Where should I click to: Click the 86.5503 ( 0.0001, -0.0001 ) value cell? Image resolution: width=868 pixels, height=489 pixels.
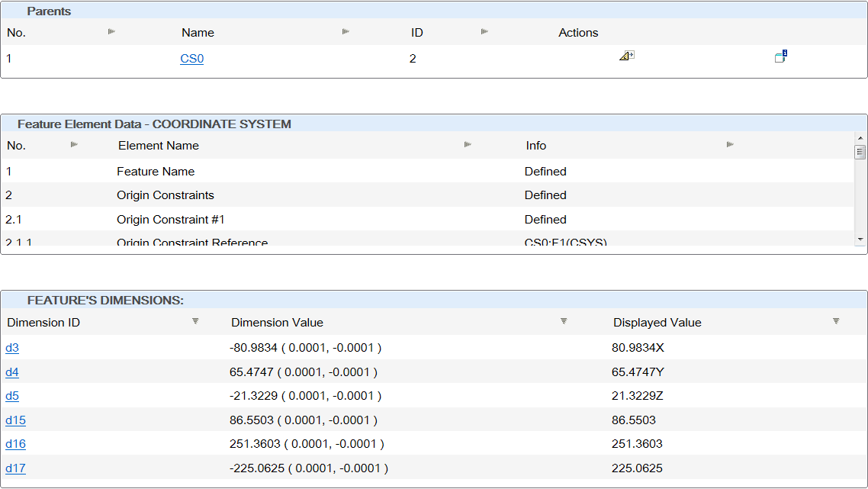pyautogui.click(x=304, y=420)
